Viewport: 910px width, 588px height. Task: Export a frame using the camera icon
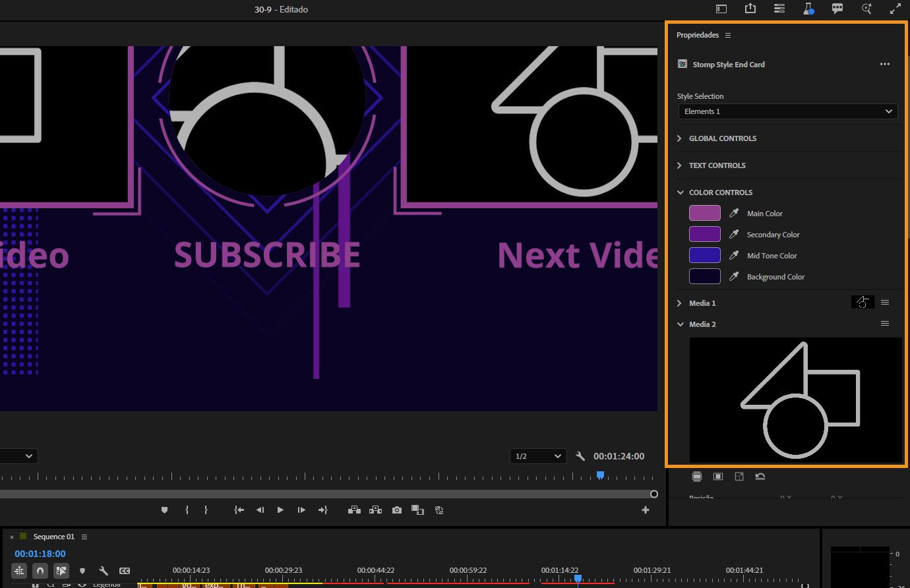(x=396, y=510)
